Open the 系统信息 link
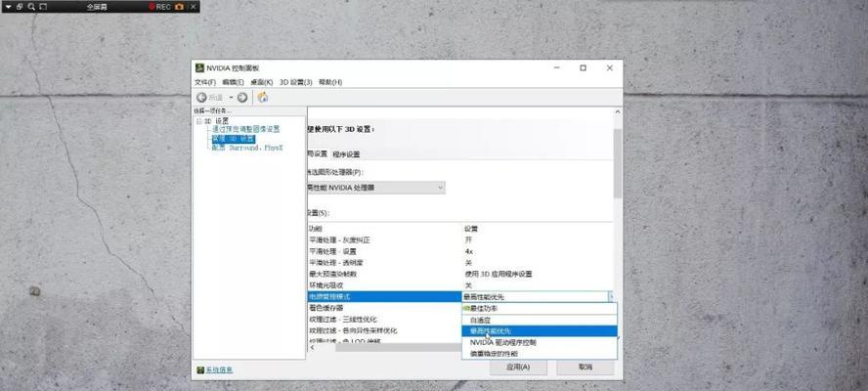 pyautogui.click(x=219, y=369)
